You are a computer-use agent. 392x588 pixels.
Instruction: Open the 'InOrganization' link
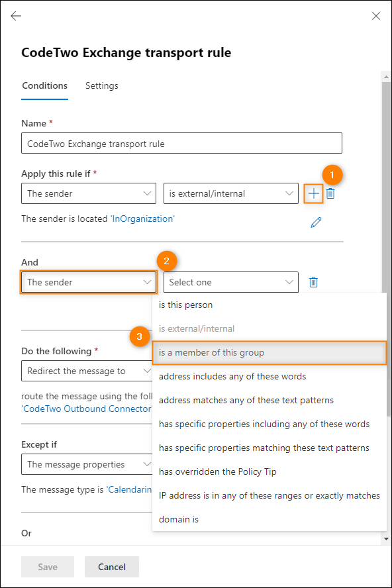(142, 219)
